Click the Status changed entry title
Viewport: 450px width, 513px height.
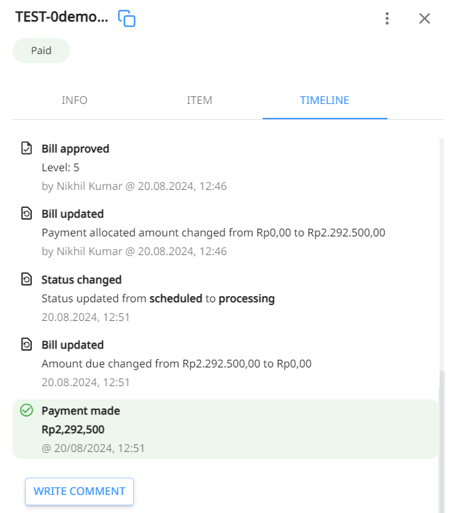point(81,280)
